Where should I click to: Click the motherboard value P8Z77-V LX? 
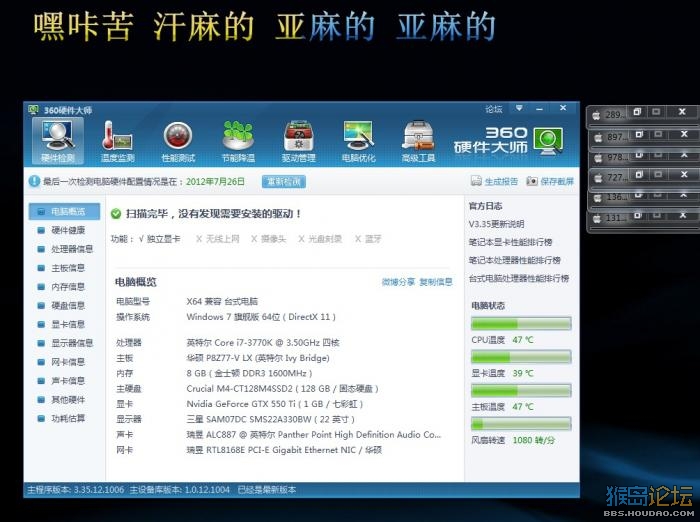point(258,358)
